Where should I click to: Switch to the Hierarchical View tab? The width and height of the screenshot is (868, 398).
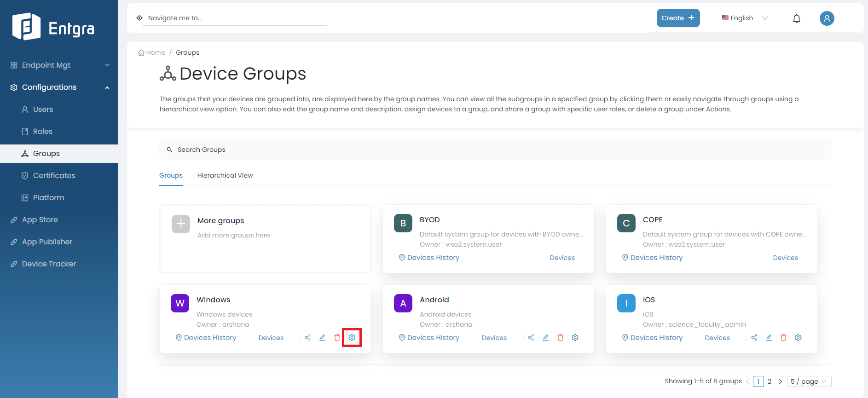pos(225,175)
